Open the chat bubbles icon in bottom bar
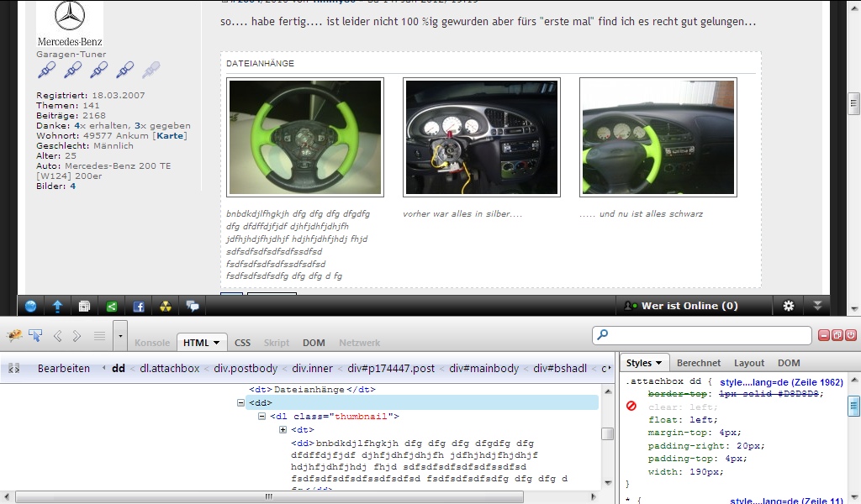 [193, 307]
